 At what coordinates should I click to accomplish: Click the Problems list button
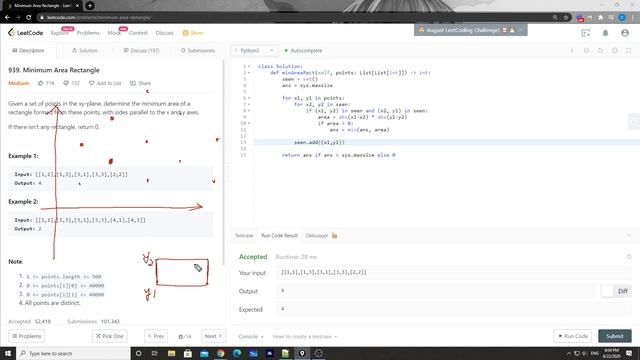27,336
